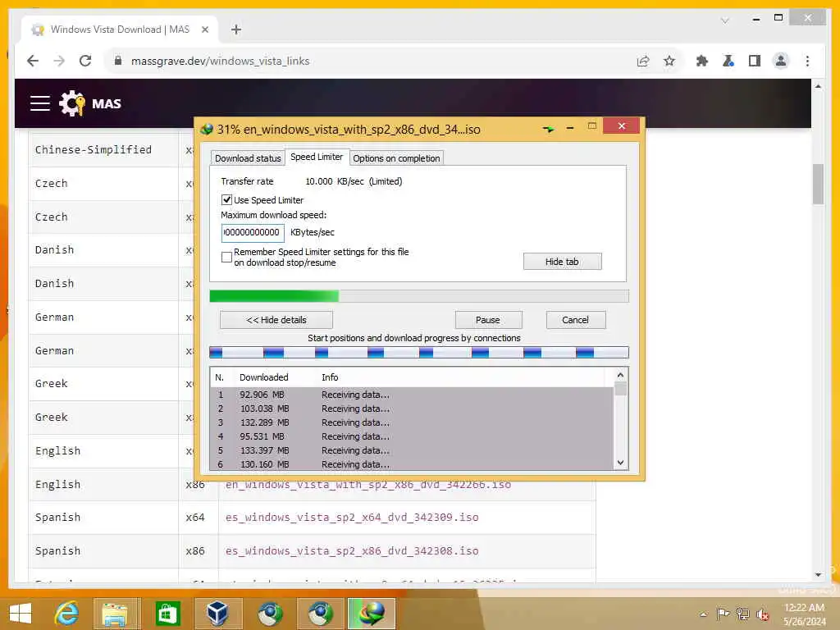Image resolution: width=840 pixels, height=630 pixels.
Task: Toggle the browser side panel icon
Action: [x=755, y=61]
